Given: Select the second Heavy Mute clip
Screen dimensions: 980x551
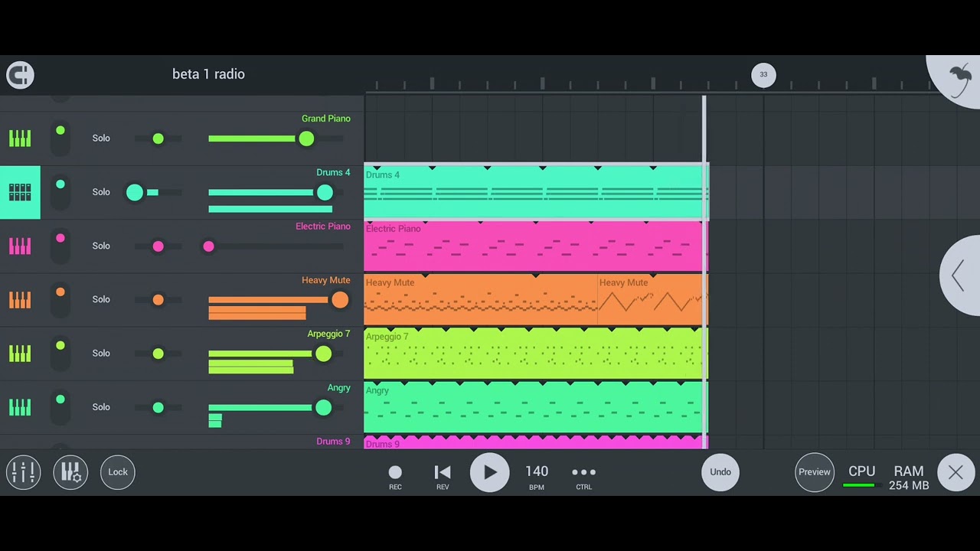Looking at the screenshot, I should click(652, 300).
